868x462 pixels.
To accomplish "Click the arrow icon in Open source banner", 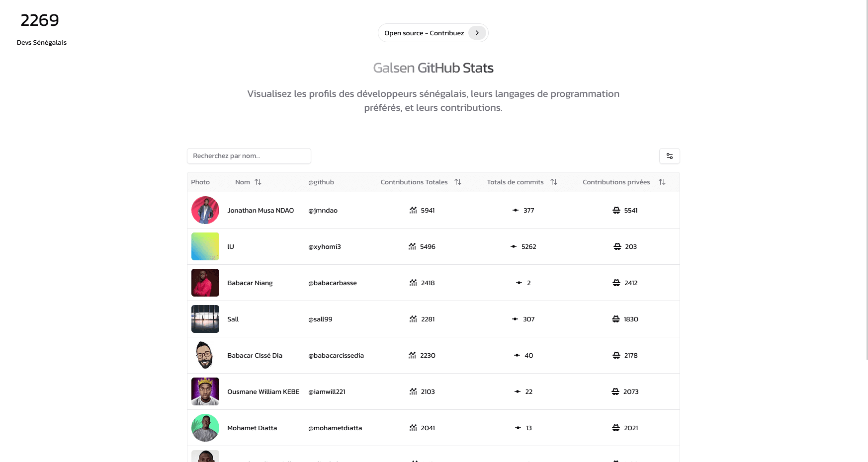I will (x=477, y=33).
